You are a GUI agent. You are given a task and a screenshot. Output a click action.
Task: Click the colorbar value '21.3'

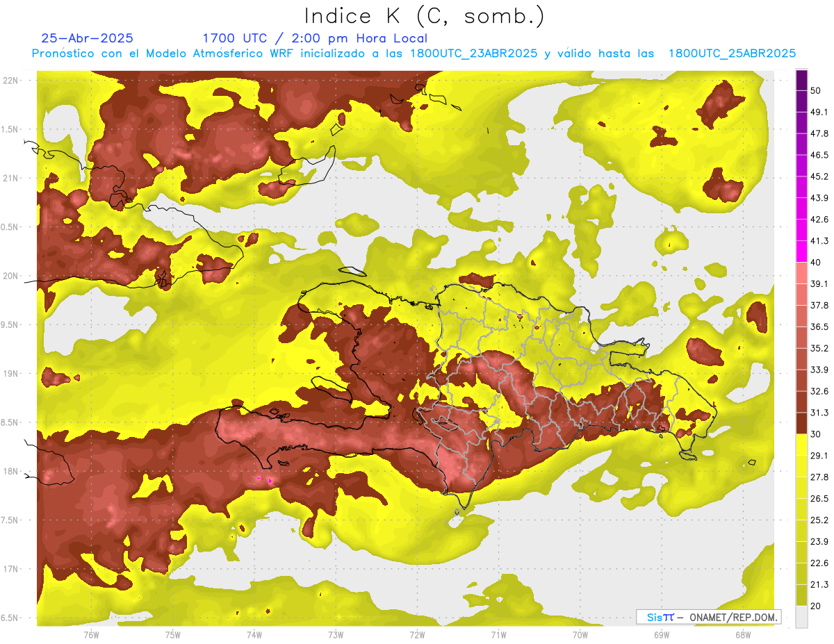tap(819, 585)
